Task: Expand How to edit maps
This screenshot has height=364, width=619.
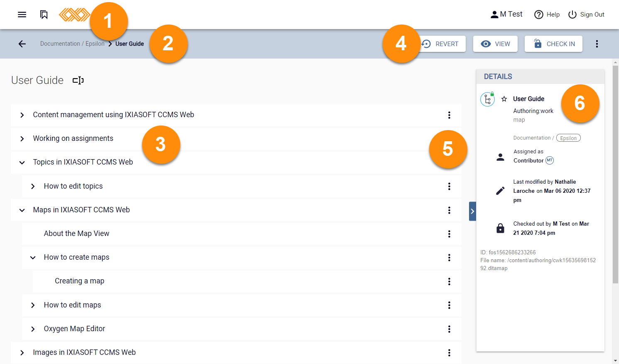Action: [x=33, y=305]
